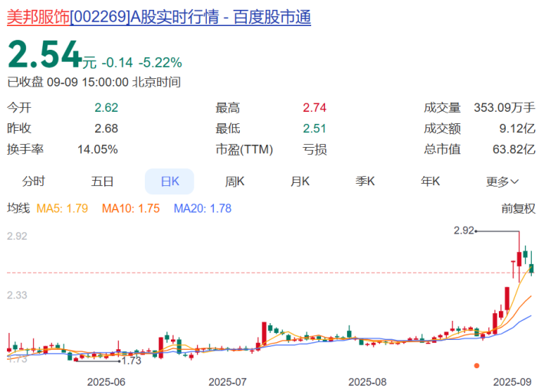Open the 美邦服饰 A股实时行情 title link
This screenshot has height=392, width=551.
(159, 17)
